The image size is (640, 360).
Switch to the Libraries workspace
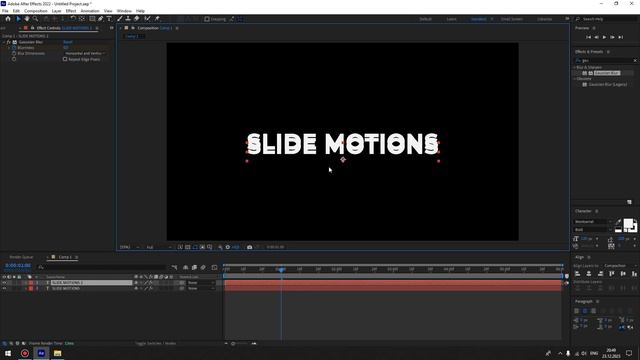click(x=544, y=19)
